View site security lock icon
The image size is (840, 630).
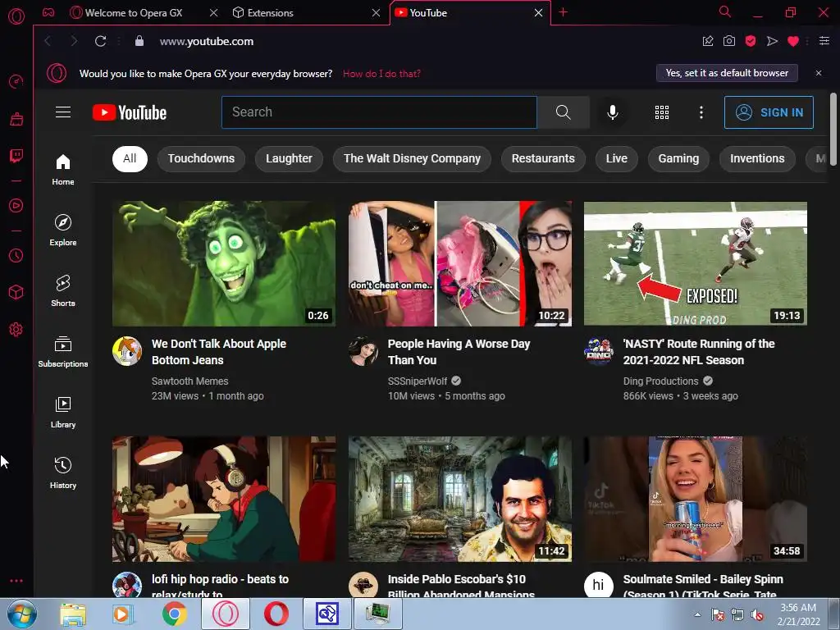click(x=139, y=41)
